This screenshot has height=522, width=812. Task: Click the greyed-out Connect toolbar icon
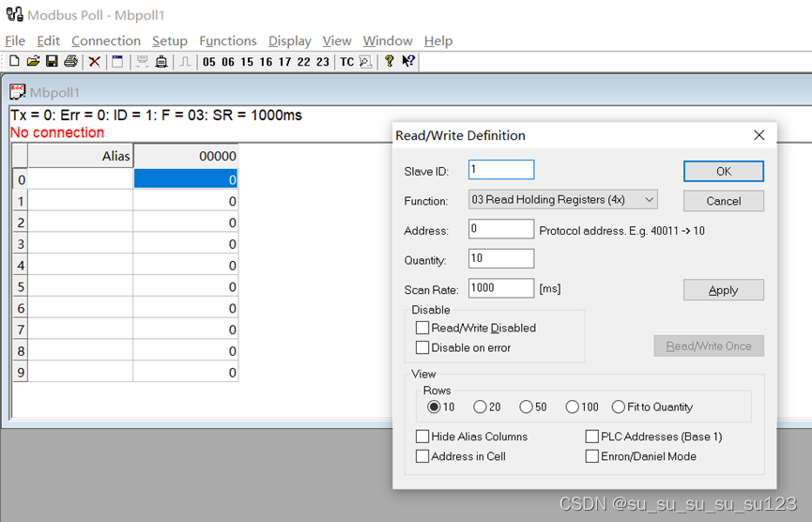143,62
